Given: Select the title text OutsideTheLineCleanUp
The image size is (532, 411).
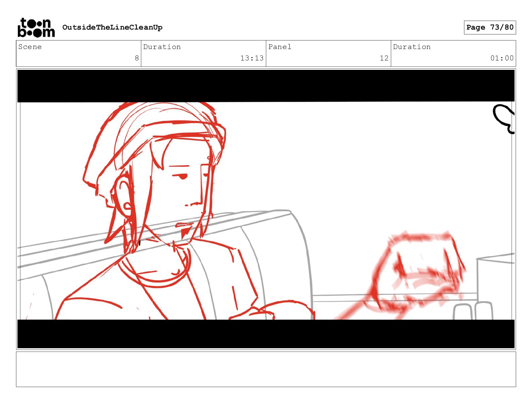Looking at the screenshot, I should click(x=112, y=27).
